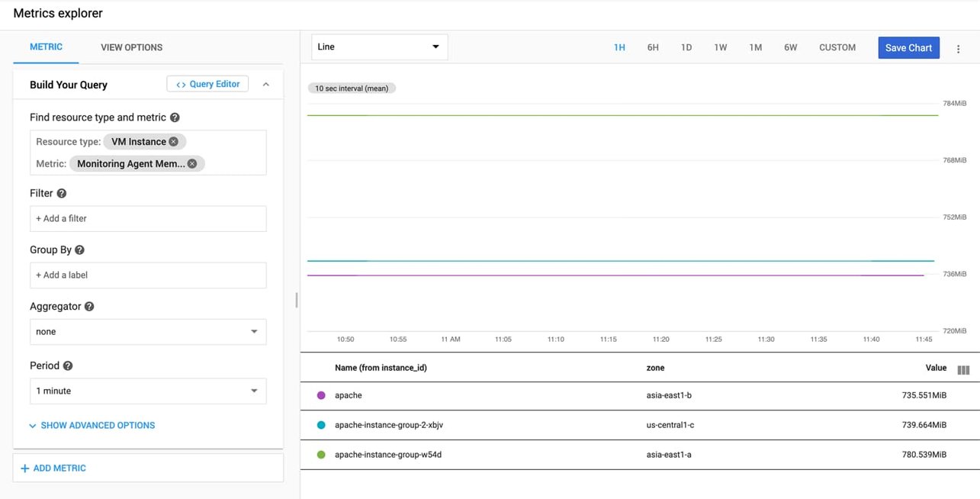Click the purple line in the chart
The width and height of the screenshot is (980, 499).
click(x=616, y=275)
